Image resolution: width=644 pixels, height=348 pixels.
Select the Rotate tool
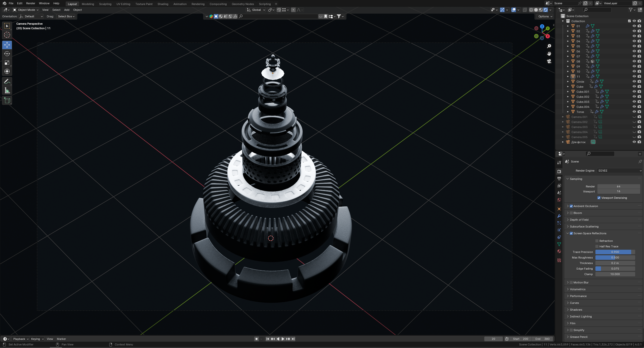(x=7, y=54)
